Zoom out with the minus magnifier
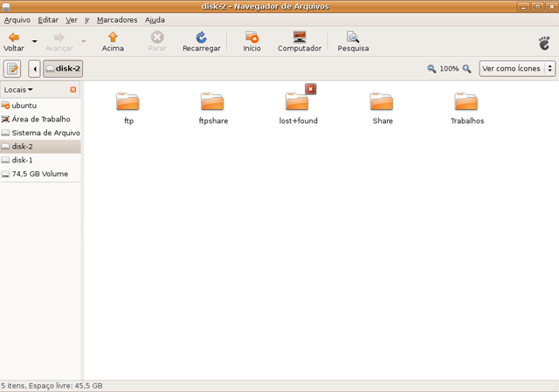 click(x=431, y=68)
